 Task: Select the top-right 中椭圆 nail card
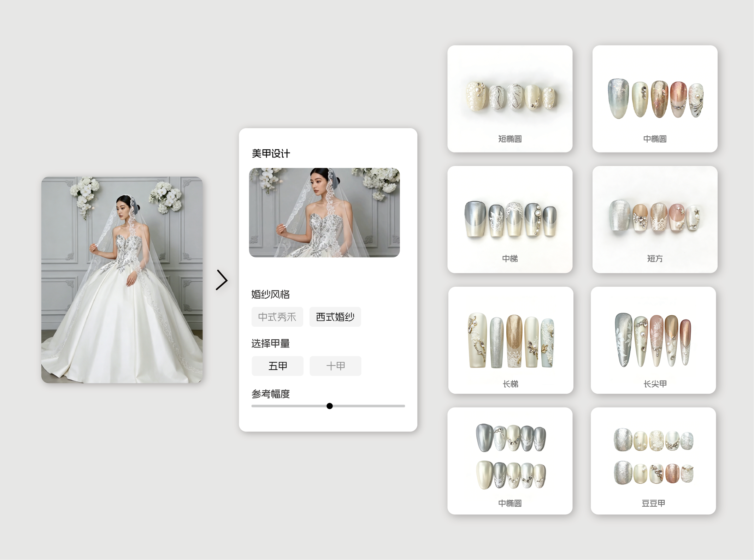click(655, 99)
